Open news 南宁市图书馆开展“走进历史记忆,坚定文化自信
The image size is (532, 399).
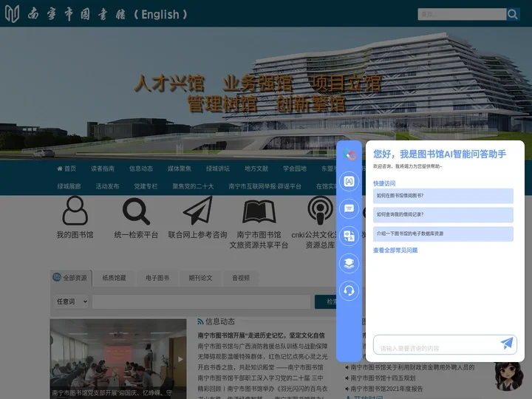[x=262, y=335]
